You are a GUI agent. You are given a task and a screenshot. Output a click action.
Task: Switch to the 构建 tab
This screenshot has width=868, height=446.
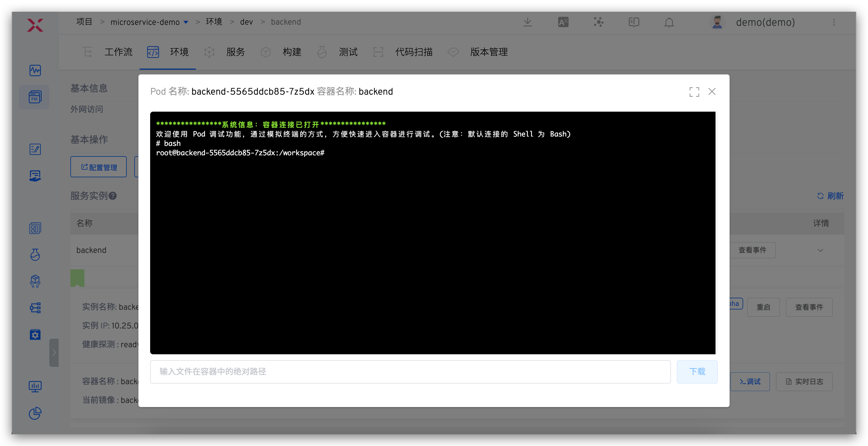click(292, 52)
